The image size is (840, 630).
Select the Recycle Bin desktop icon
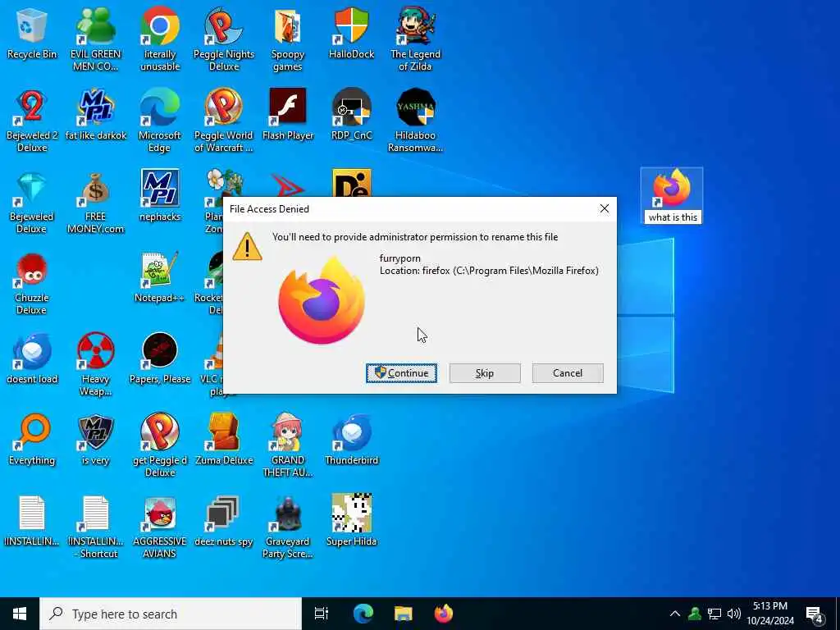coord(32,33)
